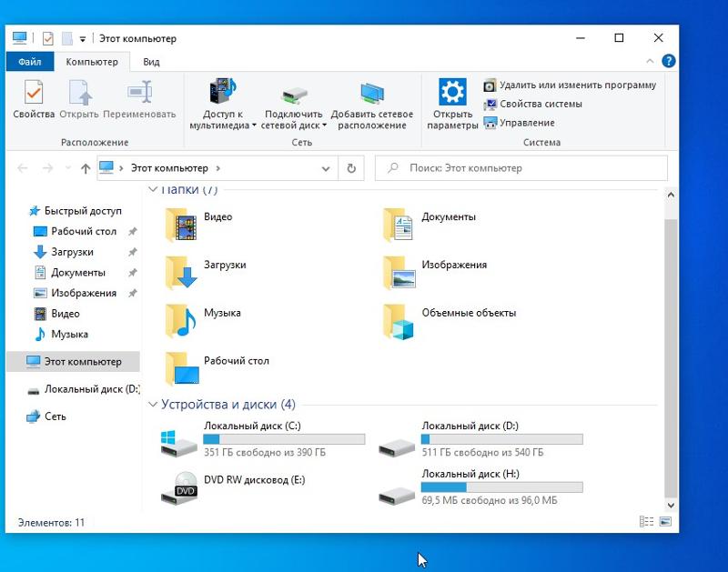Click text 351 ГБ свободно из 390 ГБ

click(265, 452)
